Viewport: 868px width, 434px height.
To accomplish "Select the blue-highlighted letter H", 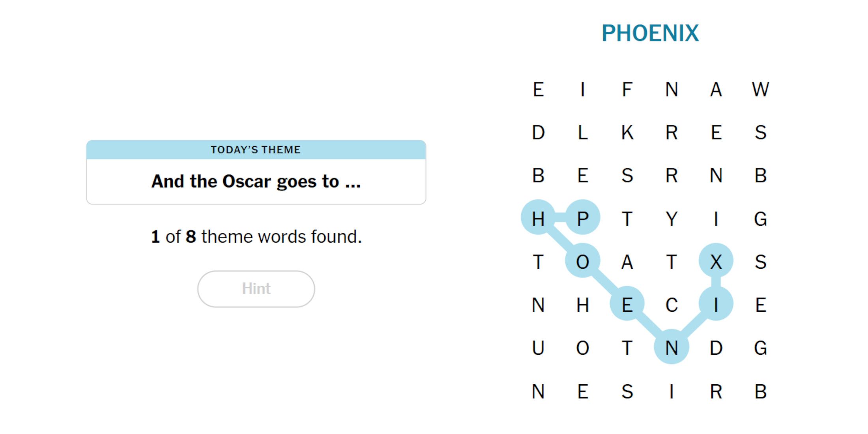I will click(538, 219).
